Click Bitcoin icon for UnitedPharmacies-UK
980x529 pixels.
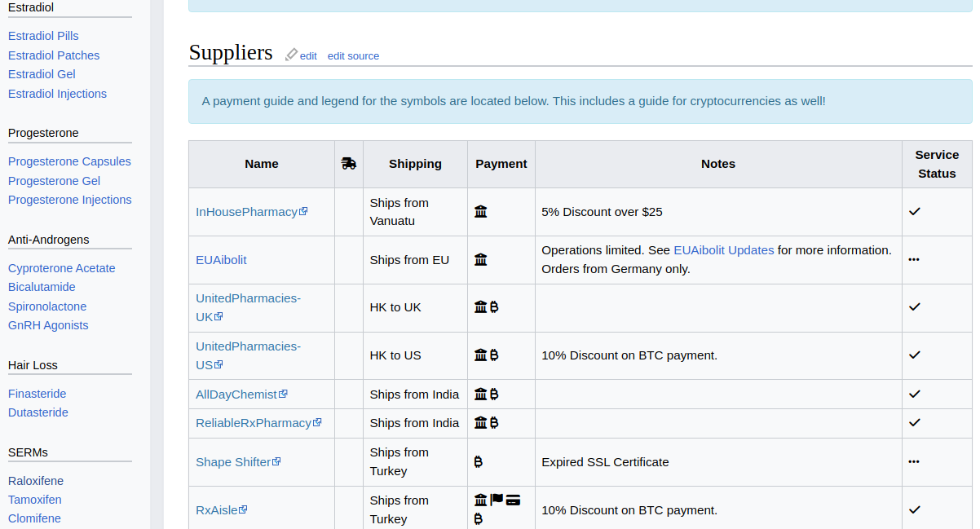tap(494, 307)
